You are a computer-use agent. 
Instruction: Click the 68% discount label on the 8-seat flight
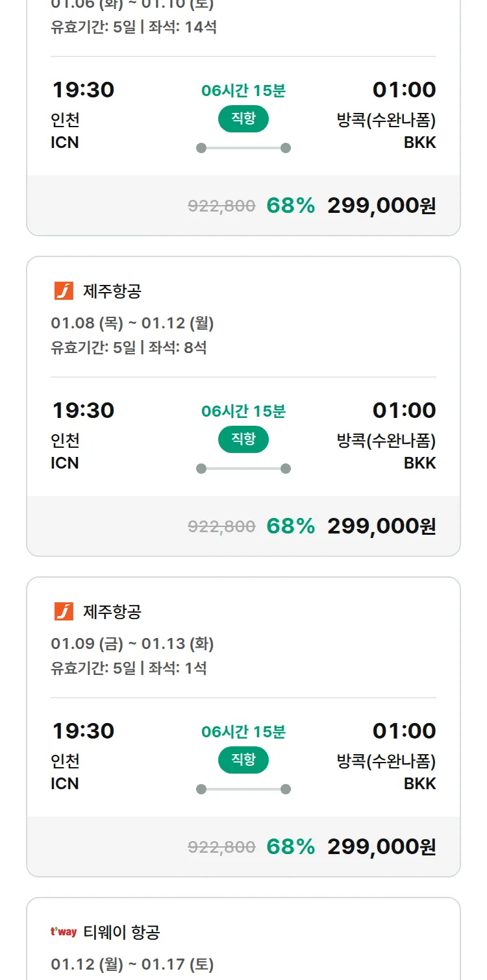[x=290, y=526]
